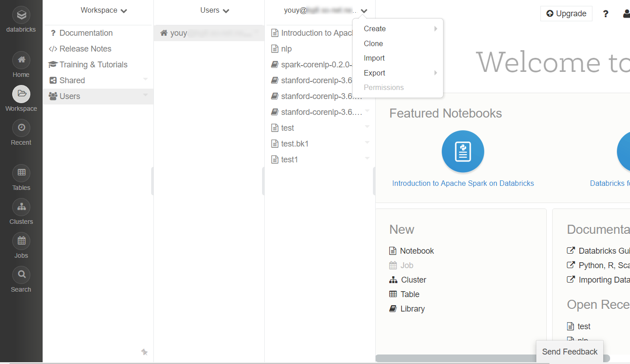Click the external link icon beside Databricks Guide

click(x=571, y=251)
